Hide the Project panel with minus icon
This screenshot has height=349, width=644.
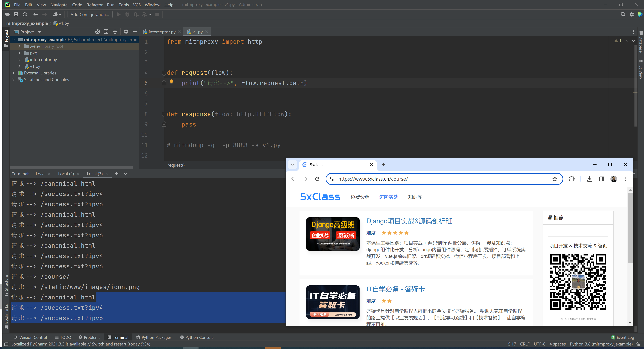(135, 32)
